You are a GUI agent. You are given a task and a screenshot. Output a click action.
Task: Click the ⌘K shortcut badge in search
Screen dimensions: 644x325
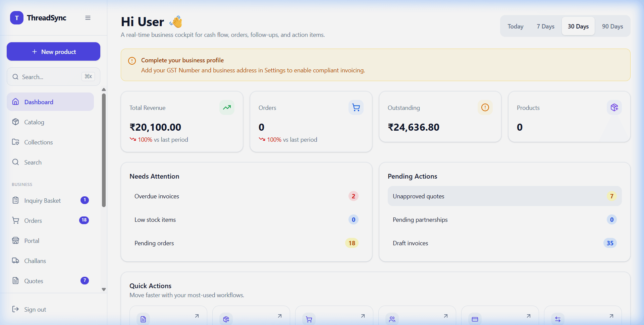pyautogui.click(x=88, y=77)
